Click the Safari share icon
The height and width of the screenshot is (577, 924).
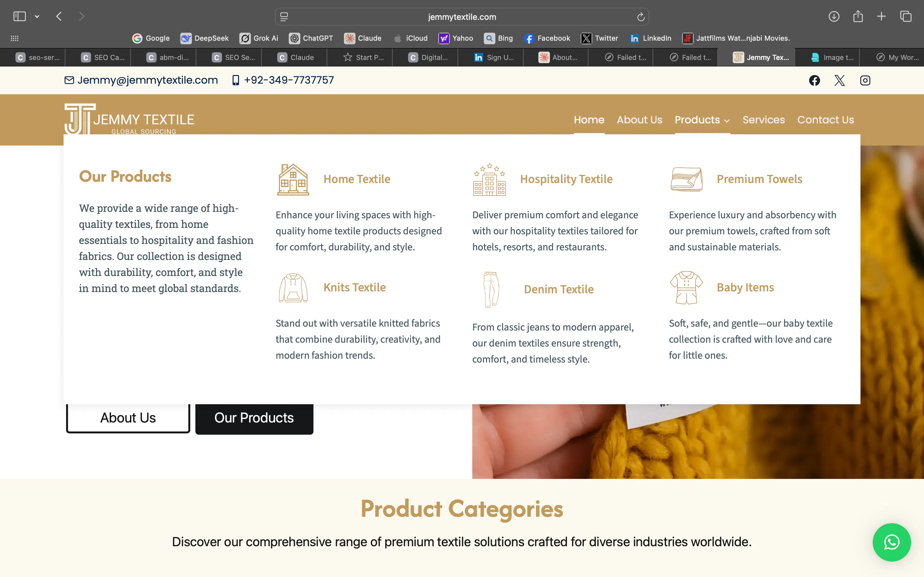858,16
